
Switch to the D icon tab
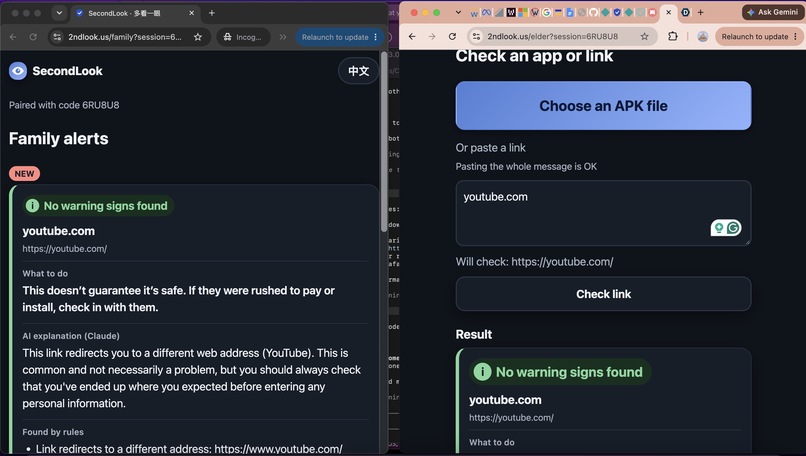click(686, 12)
